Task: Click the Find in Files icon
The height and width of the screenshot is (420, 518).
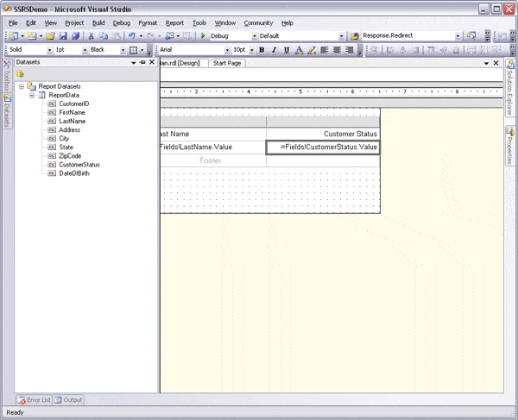Action: 355,35
